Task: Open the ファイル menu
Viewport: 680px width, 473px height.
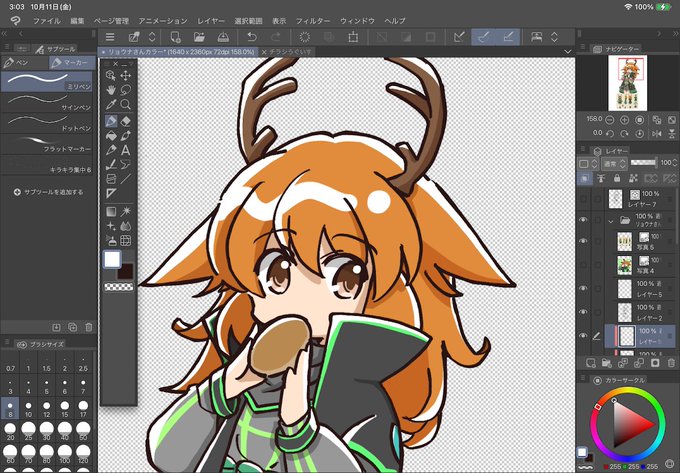Action: tap(47, 21)
